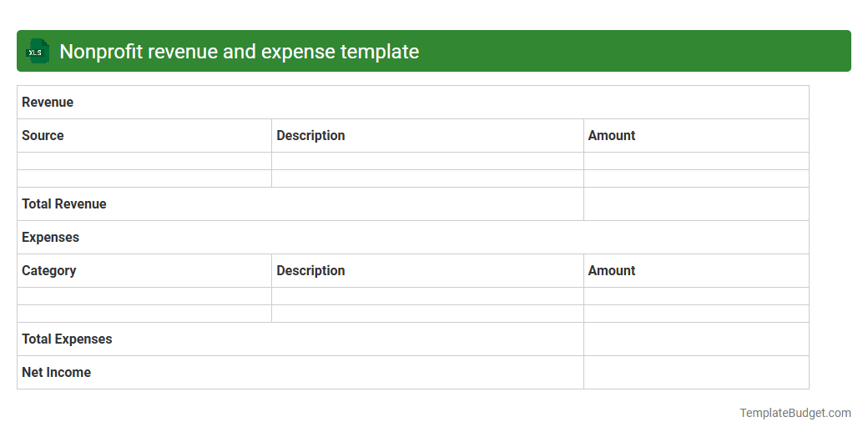Open the TemplateBudget.com link
Image resolution: width=868 pixels, height=437 pixels.
(x=795, y=413)
